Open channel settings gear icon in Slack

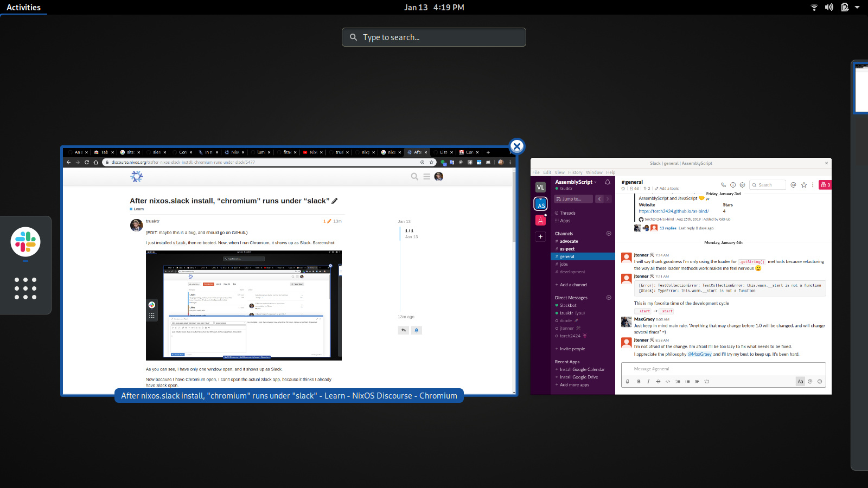[x=743, y=185]
